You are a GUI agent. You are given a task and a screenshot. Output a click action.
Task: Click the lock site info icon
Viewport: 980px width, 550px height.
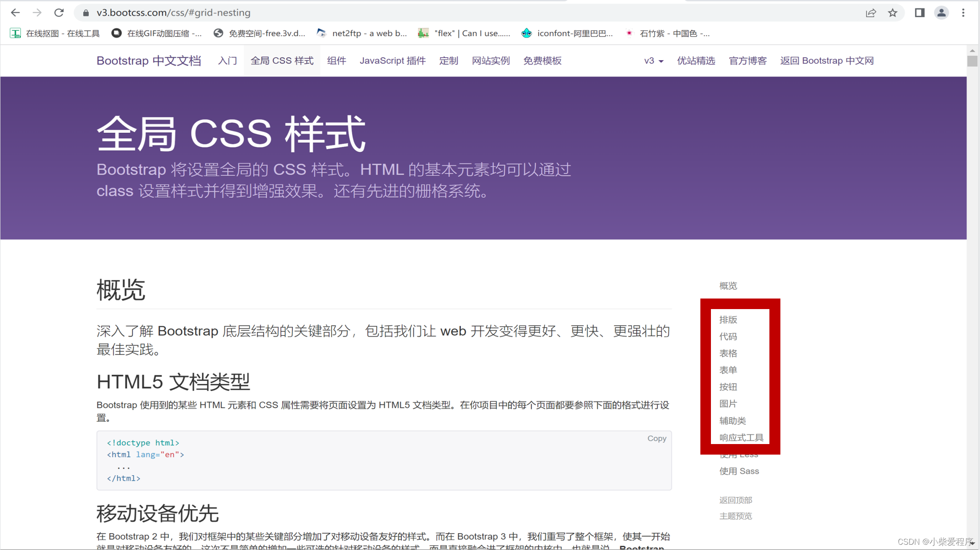coord(86,13)
